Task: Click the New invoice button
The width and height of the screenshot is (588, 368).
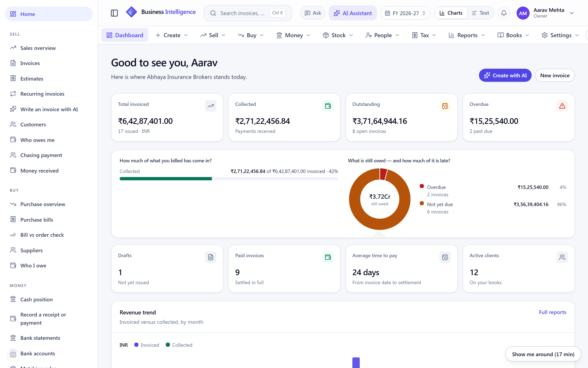Action: (x=555, y=75)
